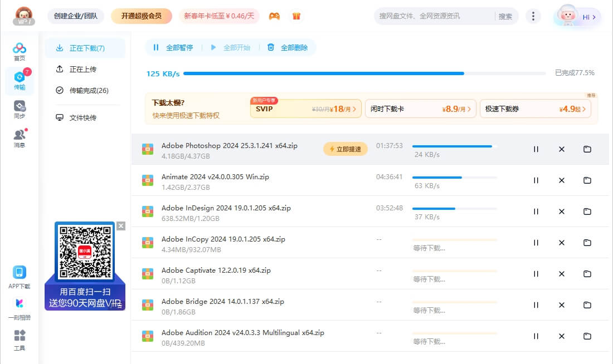Focus the 搜网盘文件 search input field
Screen dimensions: 613x364
[x=435, y=16]
